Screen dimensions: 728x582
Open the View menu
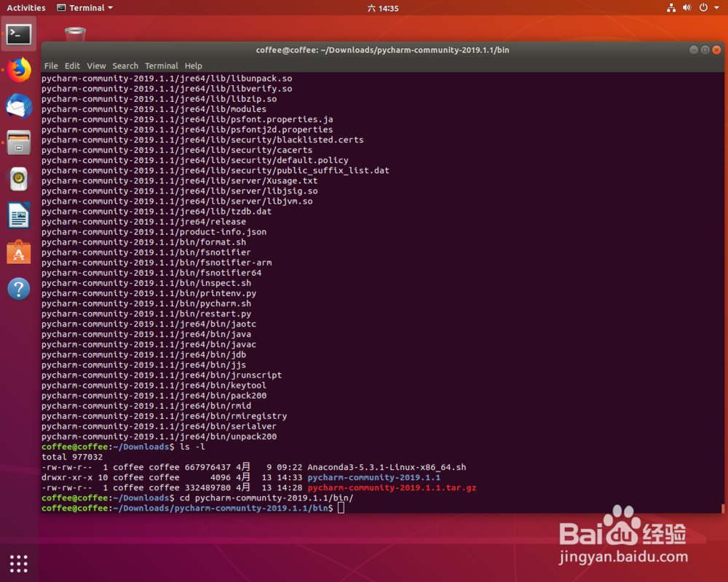click(x=96, y=66)
